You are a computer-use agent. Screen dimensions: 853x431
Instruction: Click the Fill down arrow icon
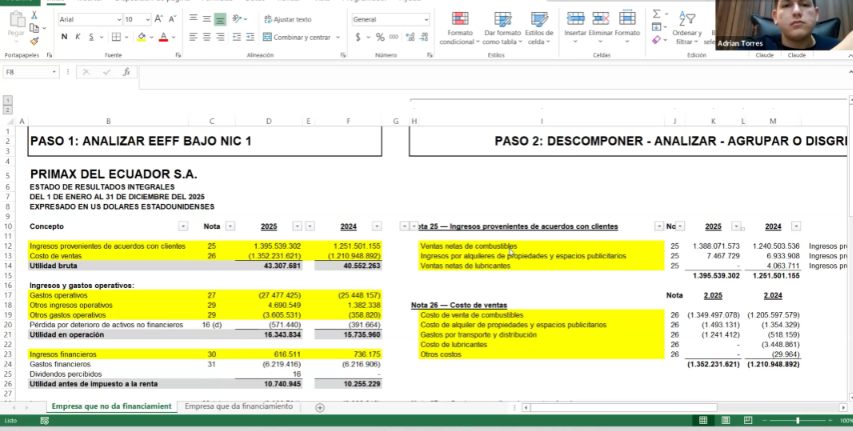point(657,27)
